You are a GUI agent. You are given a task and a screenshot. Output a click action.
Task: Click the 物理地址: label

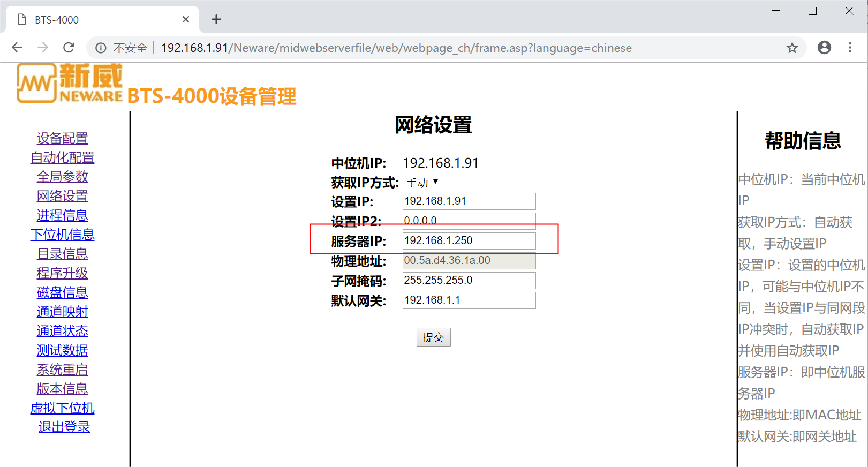point(359,261)
